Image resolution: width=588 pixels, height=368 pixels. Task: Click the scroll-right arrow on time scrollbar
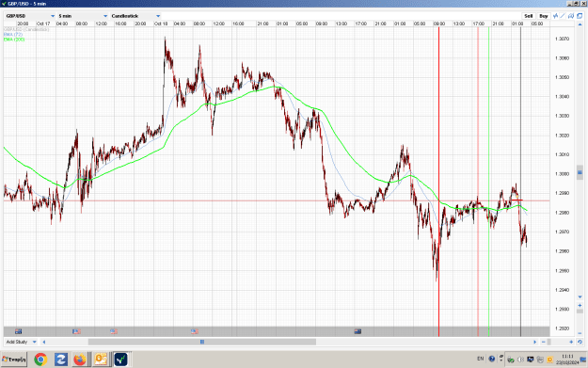[535, 342]
